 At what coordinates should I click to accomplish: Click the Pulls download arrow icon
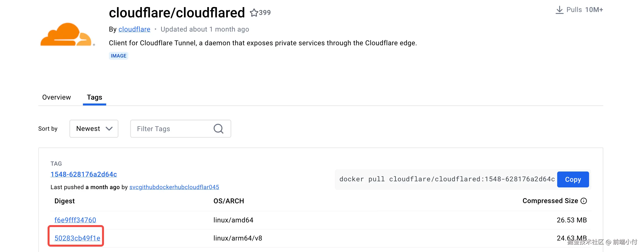[x=559, y=10]
